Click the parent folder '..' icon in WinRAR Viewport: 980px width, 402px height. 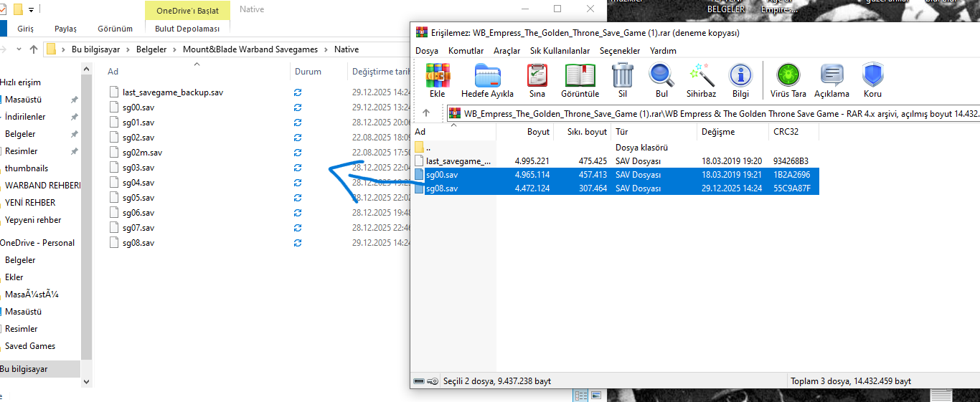pos(420,147)
